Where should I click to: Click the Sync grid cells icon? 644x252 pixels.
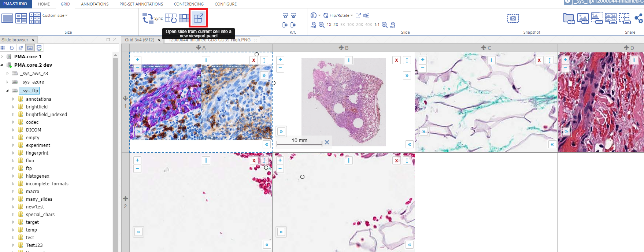(148, 18)
